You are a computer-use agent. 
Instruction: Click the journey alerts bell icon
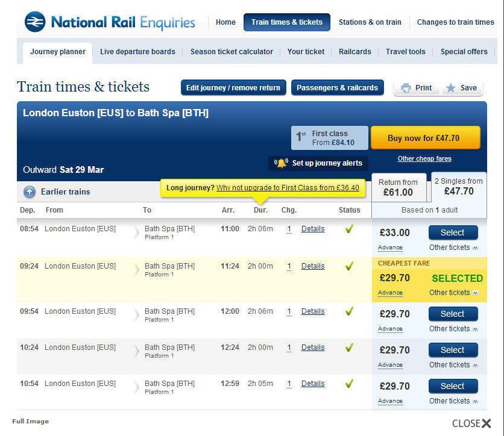click(281, 163)
